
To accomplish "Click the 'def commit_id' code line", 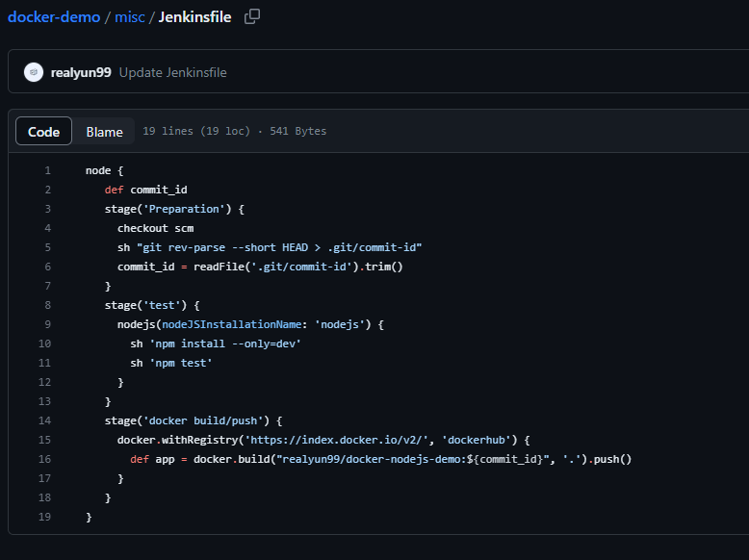I will tap(145, 190).
